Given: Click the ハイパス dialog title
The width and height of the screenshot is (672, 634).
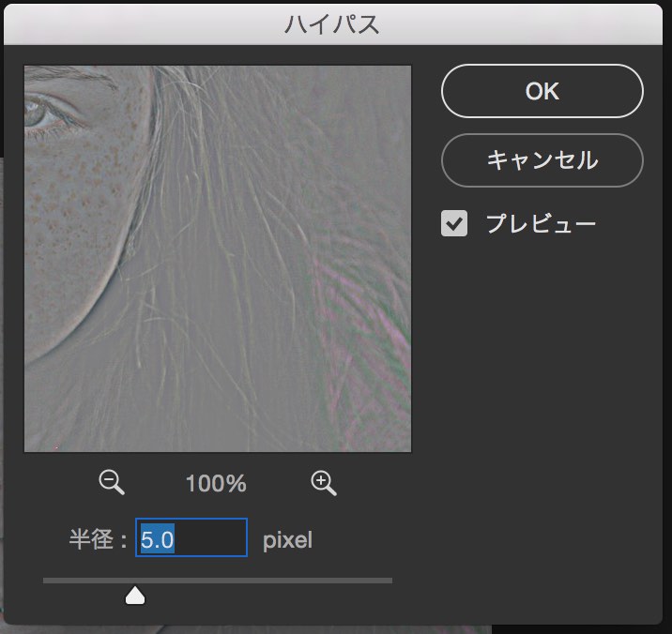Looking at the screenshot, I should 332,24.
